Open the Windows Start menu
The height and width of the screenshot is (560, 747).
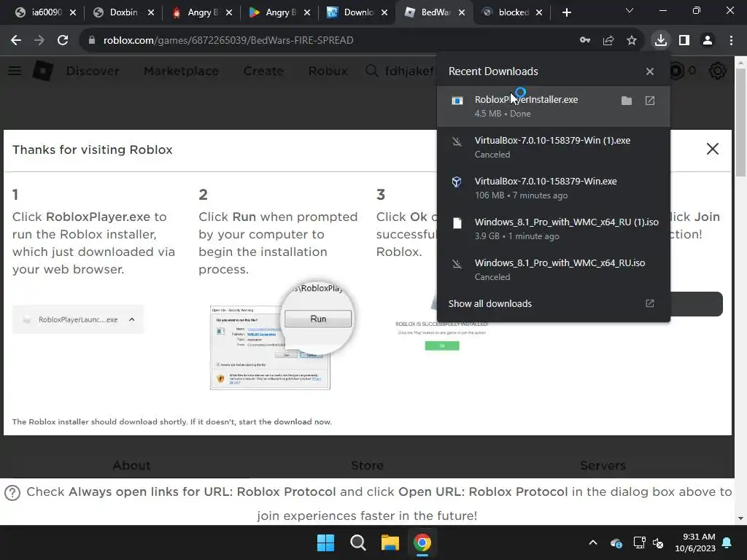pos(326,542)
